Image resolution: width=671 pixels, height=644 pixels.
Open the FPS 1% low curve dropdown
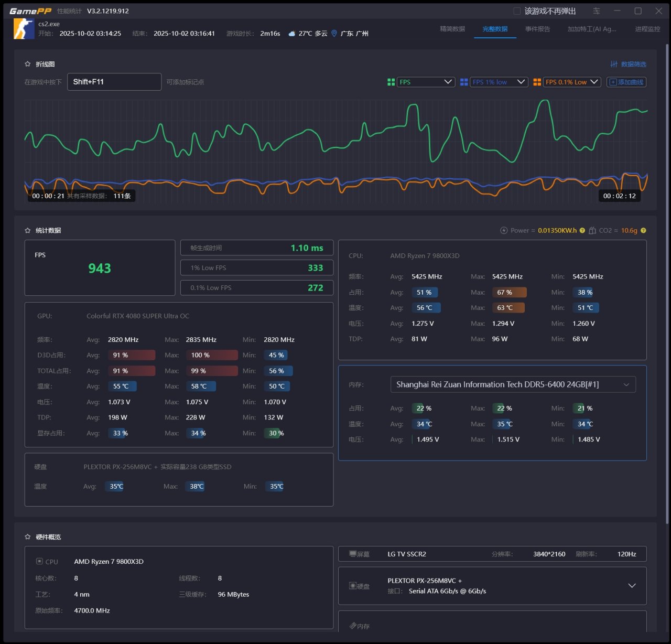tap(499, 82)
